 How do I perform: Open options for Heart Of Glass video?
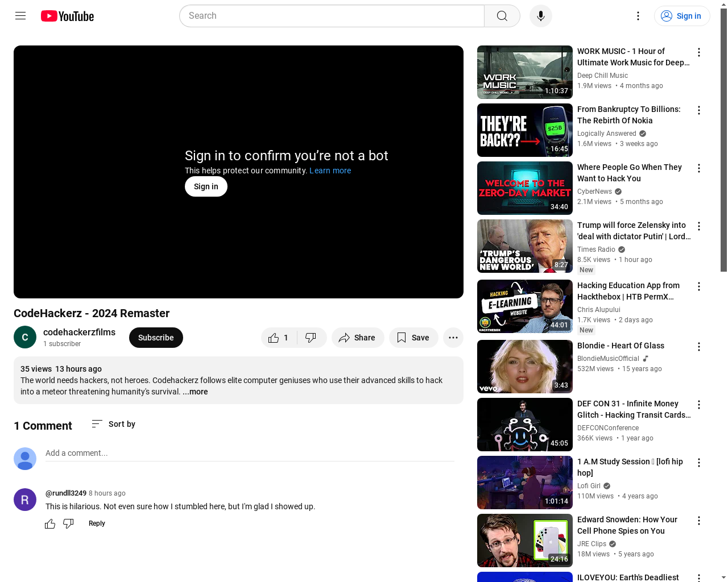click(699, 347)
